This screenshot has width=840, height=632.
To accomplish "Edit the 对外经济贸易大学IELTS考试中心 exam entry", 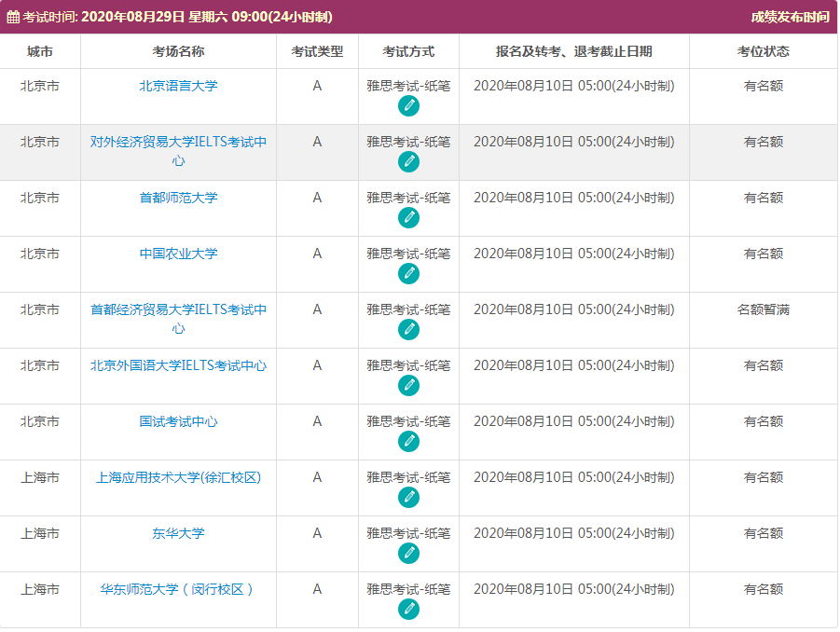I will 407,161.
